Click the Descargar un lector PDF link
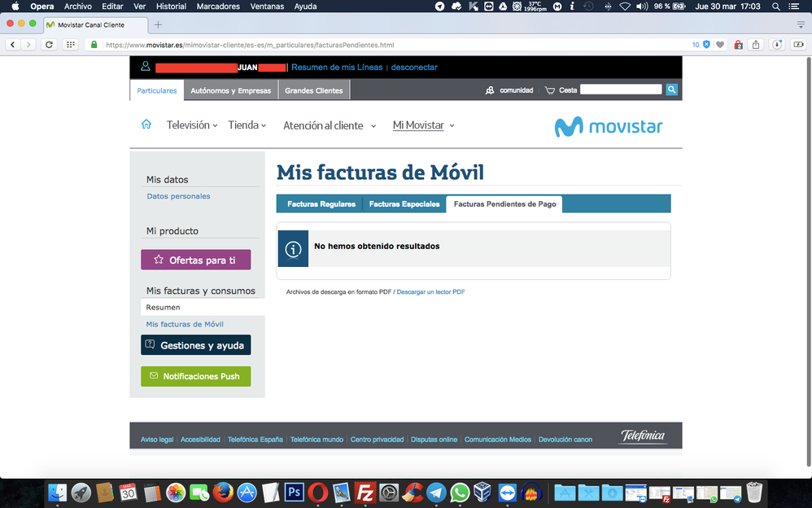Viewport: 812px width, 508px height. click(430, 291)
